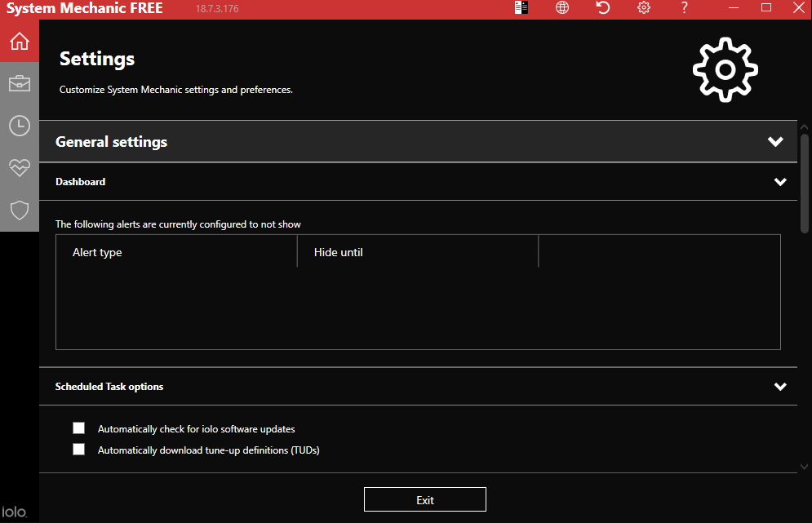The height and width of the screenshot is (523, 812).
Task: Click the settings scrollbar thumb
Action: click(x=804, y=184)
